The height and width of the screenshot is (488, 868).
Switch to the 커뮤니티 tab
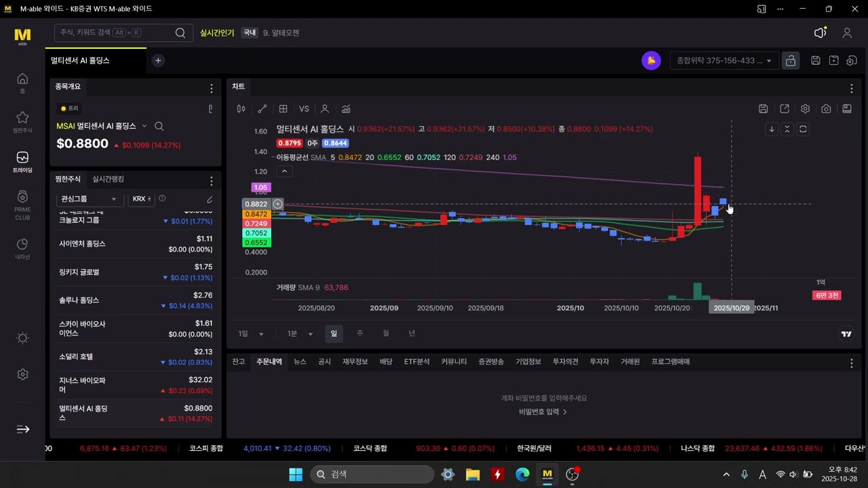point(454,362)
